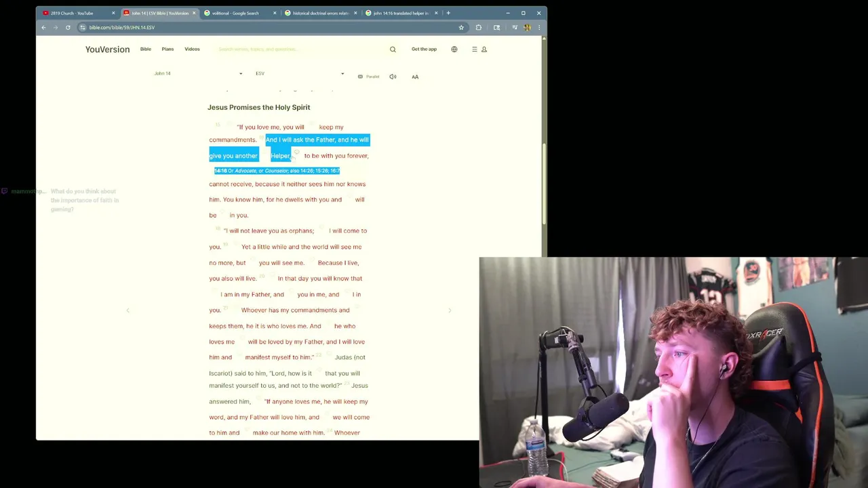Click the Get the app link

[x=424, y=49]
